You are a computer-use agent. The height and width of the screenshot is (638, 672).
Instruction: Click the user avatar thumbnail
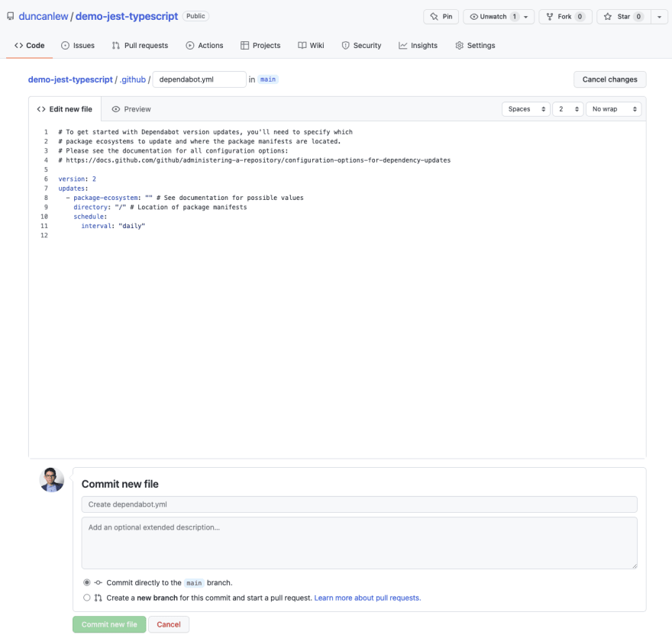point(52,479)
